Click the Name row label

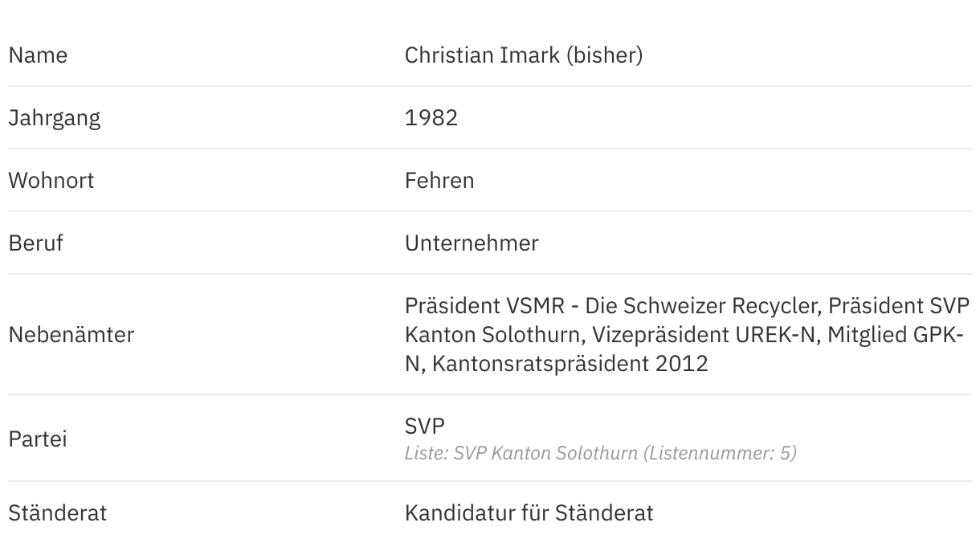click(x=38, y=55)
